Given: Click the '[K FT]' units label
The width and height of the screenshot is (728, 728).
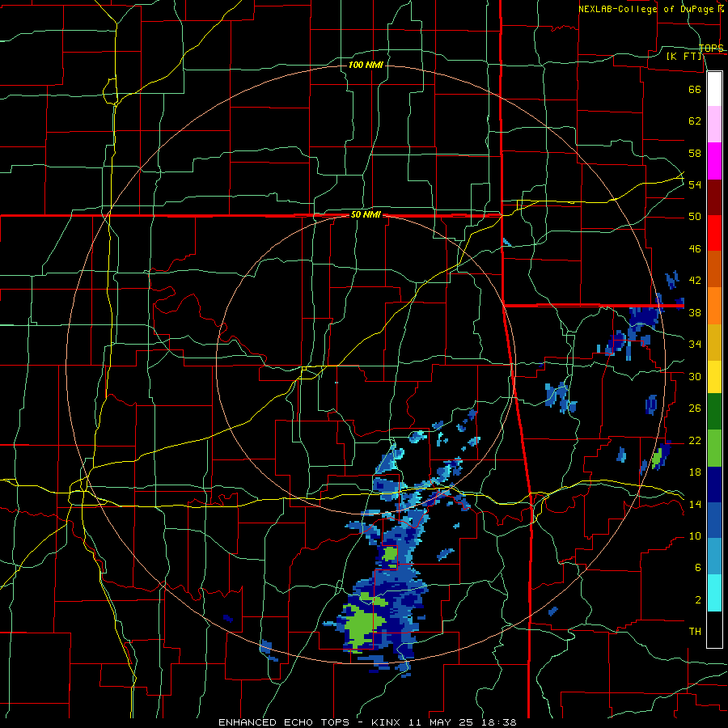Looking at the screenshot, I should click(684, 56).
